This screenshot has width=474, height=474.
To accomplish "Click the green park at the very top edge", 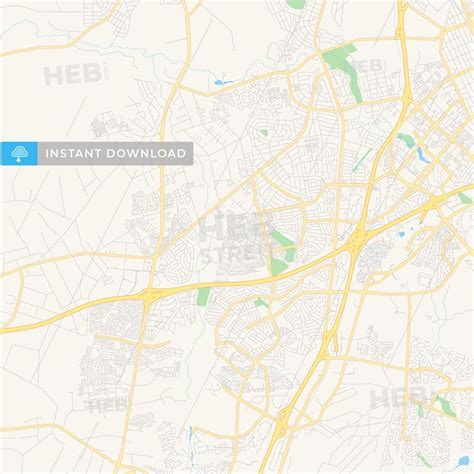I will (x=296, y=4).
